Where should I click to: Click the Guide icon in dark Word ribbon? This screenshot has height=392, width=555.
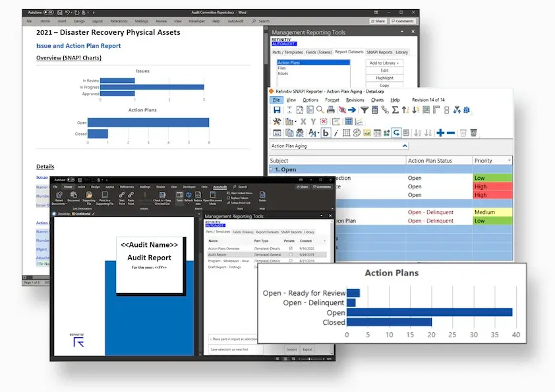point(262,195)
